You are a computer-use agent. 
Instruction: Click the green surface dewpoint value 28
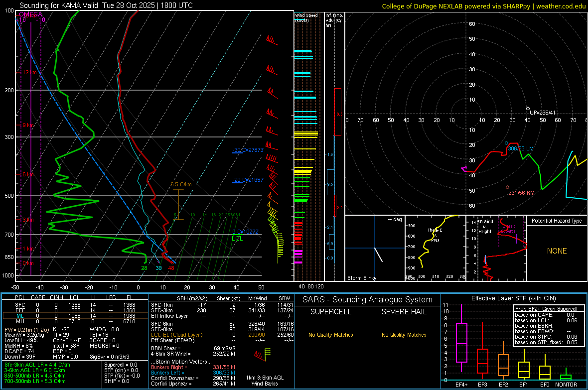[144, 268]
